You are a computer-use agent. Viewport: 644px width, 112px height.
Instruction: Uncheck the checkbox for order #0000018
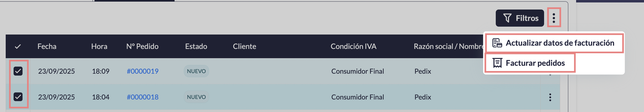tap(18, 97)
